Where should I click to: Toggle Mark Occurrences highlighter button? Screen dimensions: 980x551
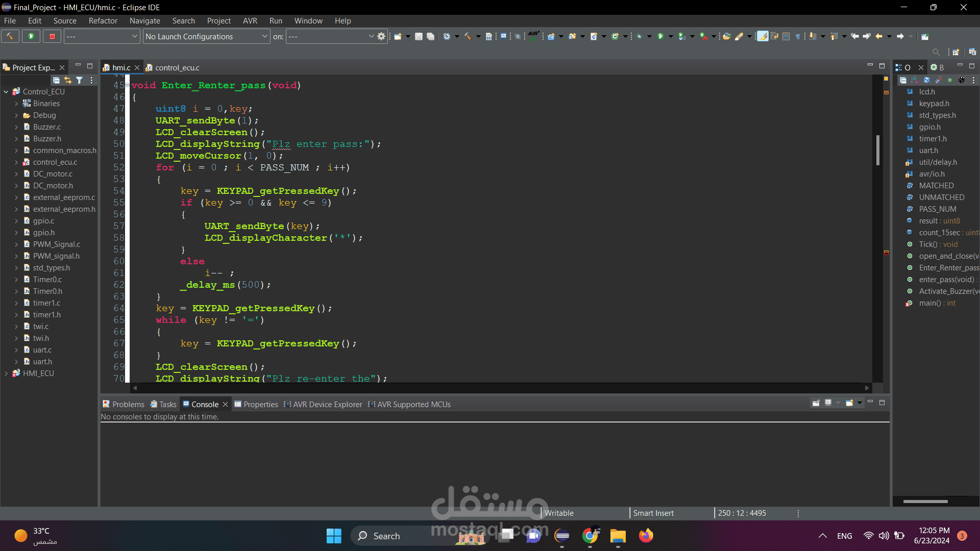click(x=762, y=36)
